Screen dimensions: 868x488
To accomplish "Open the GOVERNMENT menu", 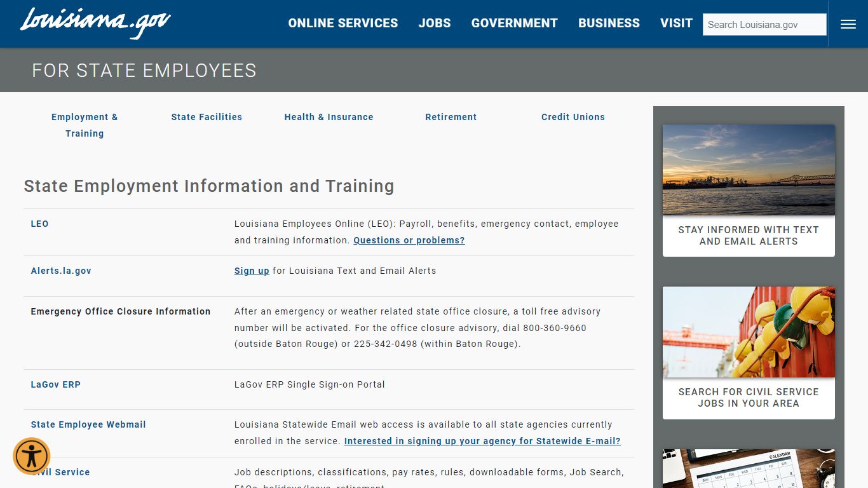I will (514, 23).
